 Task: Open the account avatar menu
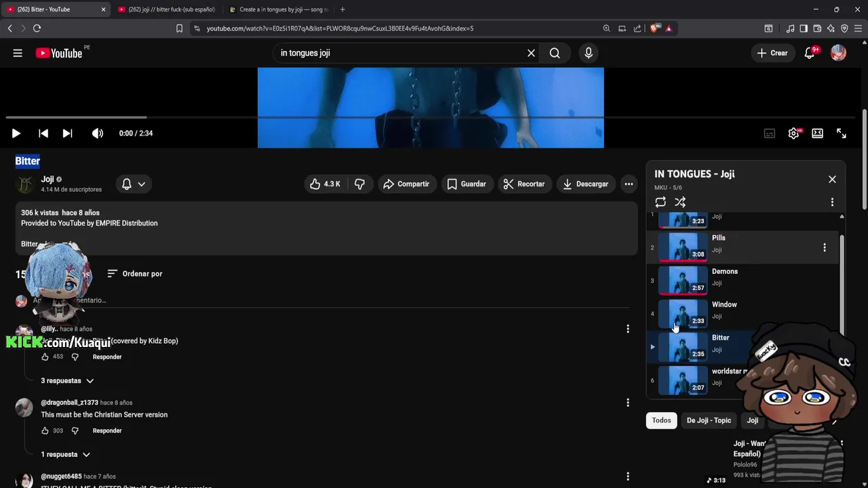tap(838, 53)
